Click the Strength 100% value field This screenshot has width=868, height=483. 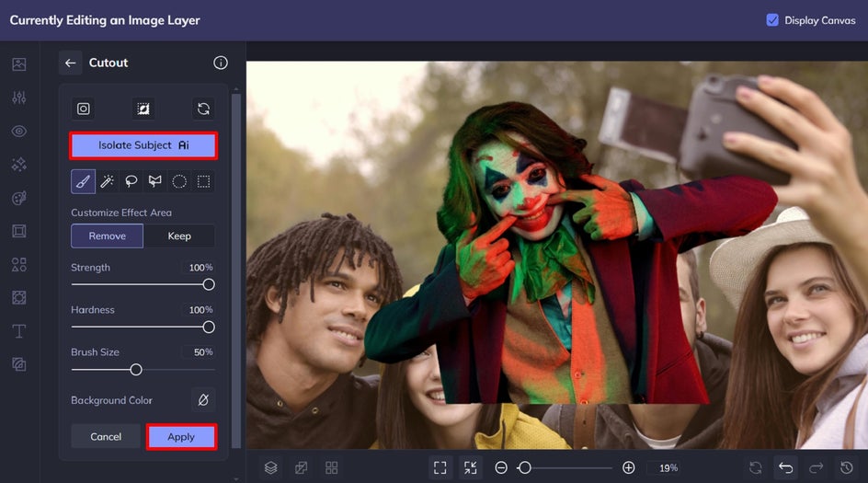pos(200,268)
